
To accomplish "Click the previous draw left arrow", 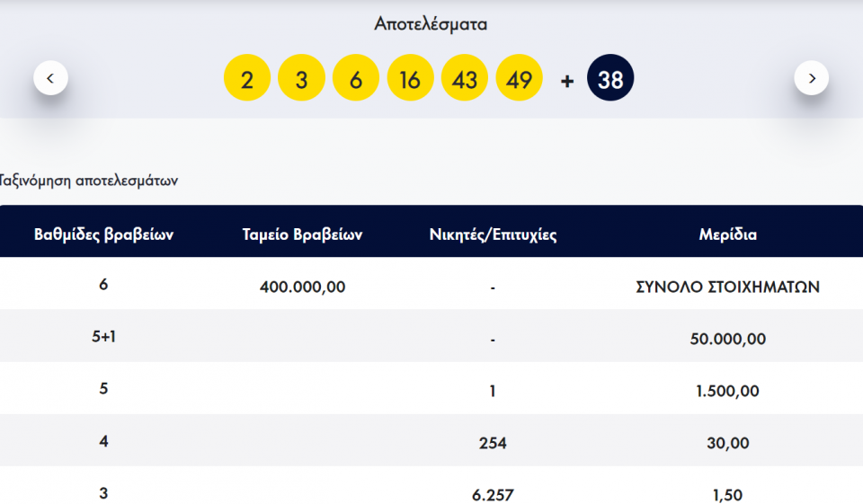I will coord(50,78).
